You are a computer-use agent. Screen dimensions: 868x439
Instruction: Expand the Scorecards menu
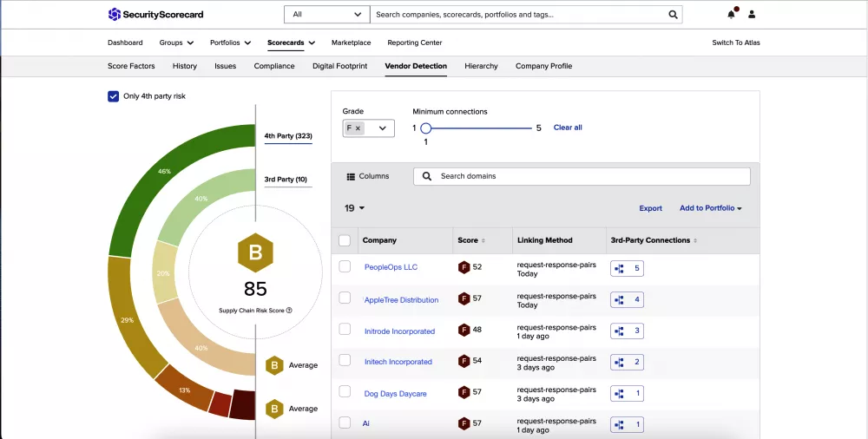coord(291,43)
